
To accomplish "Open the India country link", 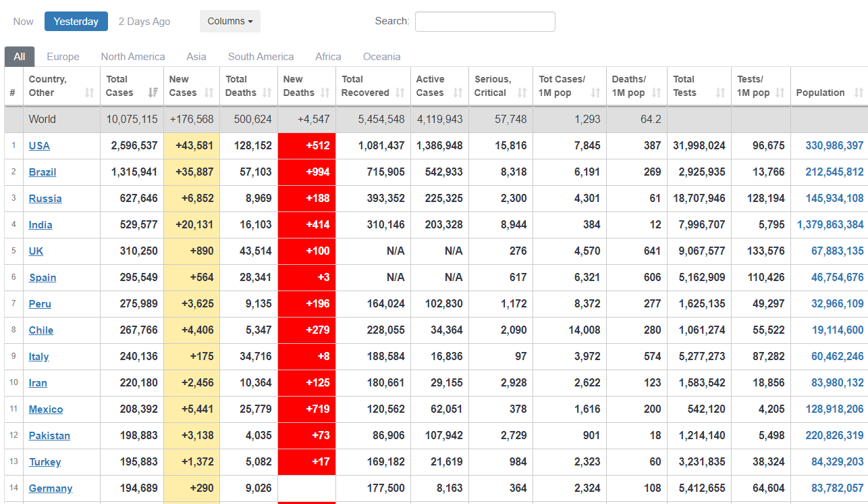I will tap(40, 225).
